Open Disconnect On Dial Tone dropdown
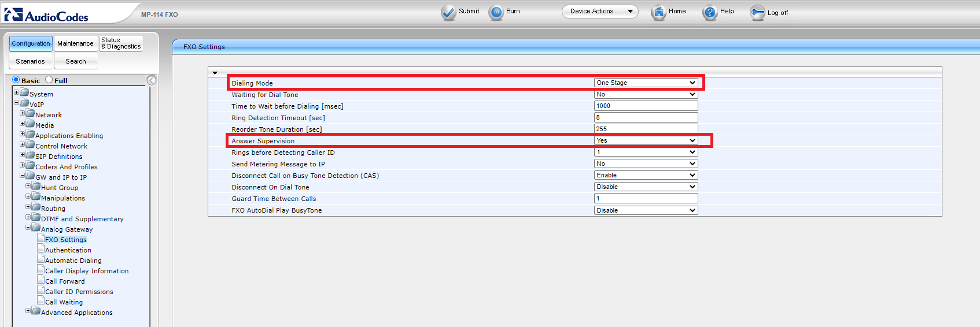 click(x=646, y=187)
